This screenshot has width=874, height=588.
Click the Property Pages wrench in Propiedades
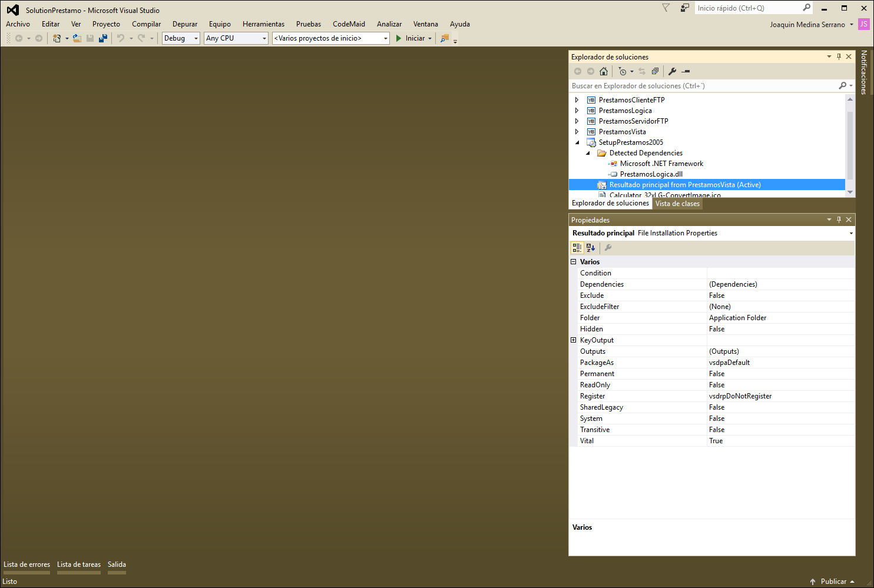[x=608, y=248]
